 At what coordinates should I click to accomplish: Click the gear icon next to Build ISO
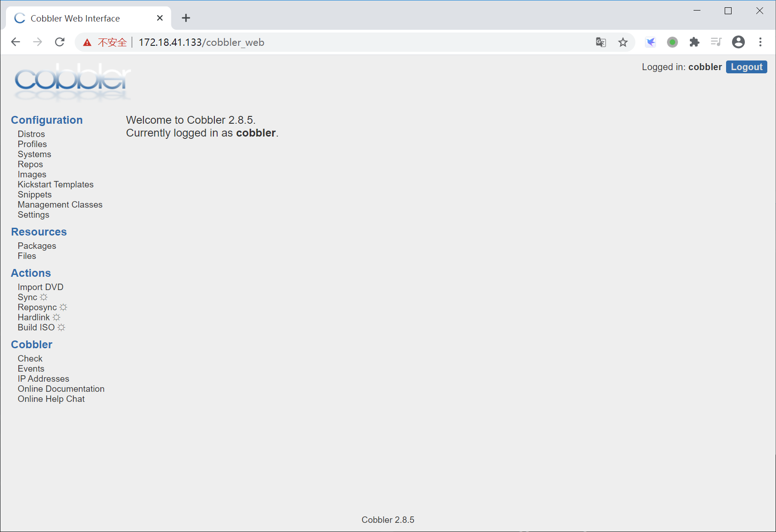(x=61, y=328)
